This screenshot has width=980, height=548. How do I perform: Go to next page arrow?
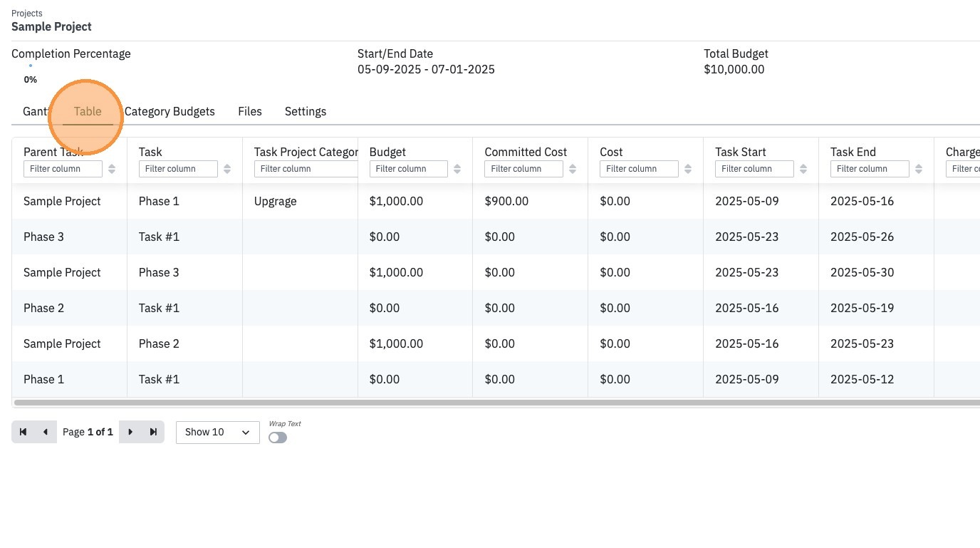pyautogui.click(x=130, y=432)
